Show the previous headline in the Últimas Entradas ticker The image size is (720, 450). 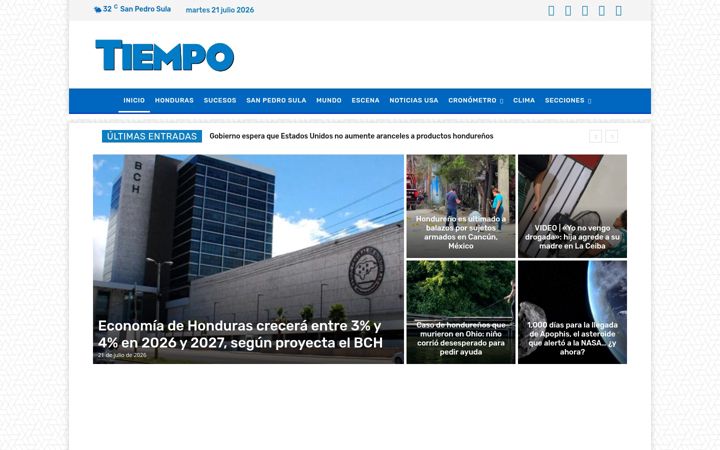tap(595, 136)
